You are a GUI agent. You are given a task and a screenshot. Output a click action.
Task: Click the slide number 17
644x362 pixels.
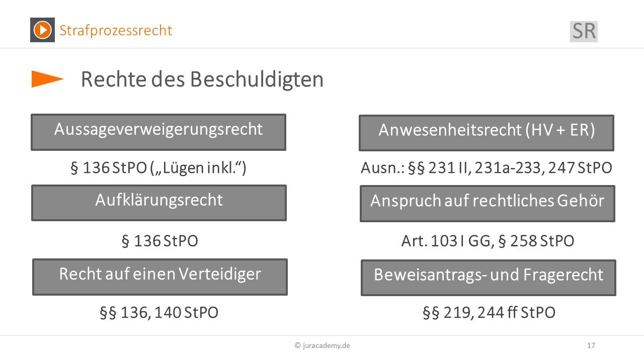pos(591,345)
